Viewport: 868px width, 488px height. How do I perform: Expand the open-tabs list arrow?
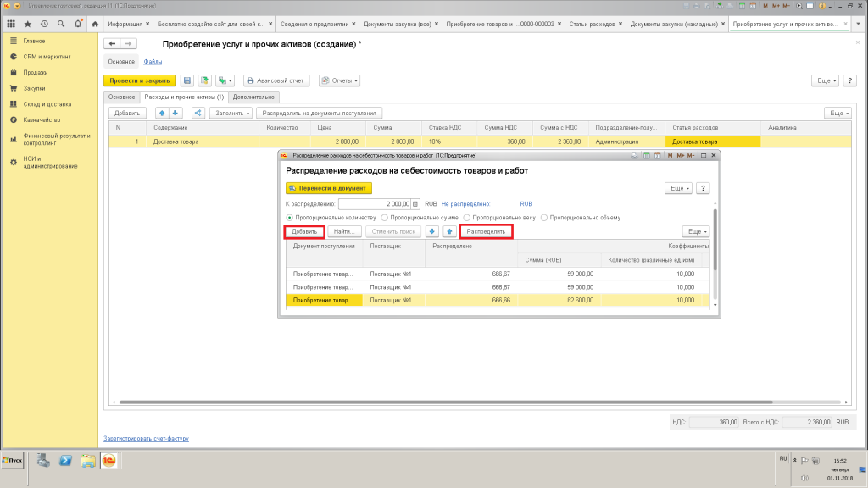(x=858, y=24)
